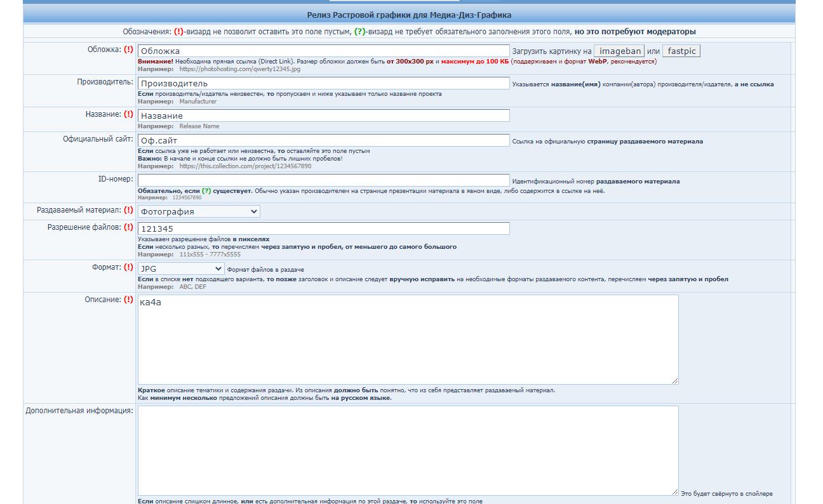Click into the Название text field

323,116
